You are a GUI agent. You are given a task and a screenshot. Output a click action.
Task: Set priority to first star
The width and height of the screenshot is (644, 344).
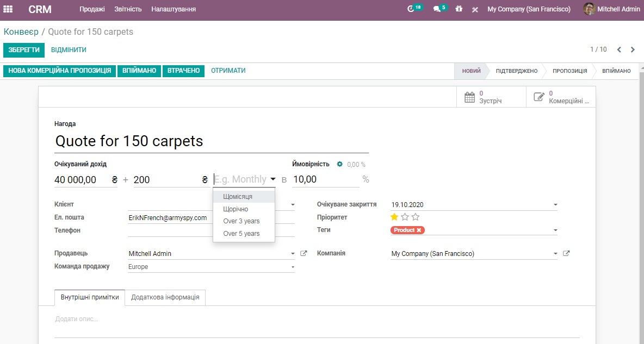(394, 217)
